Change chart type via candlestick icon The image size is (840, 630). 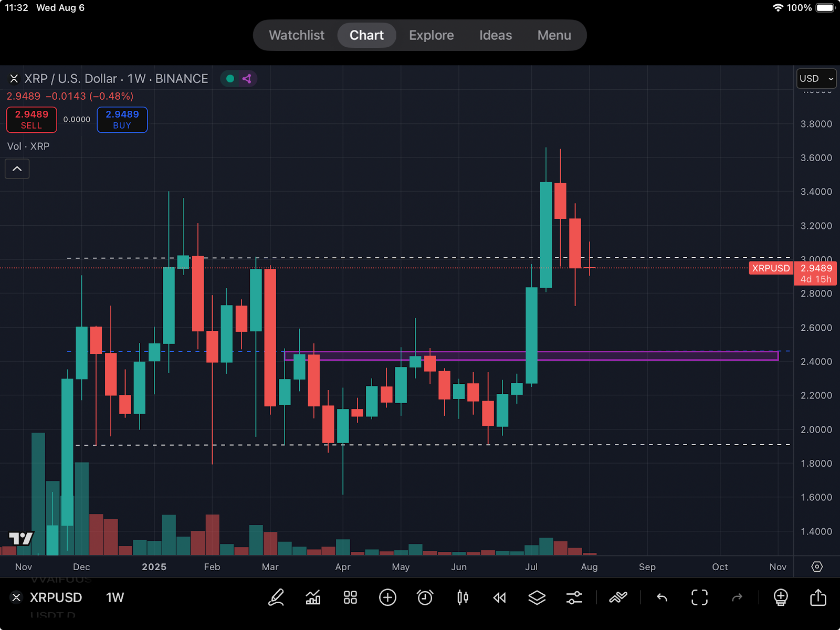(463, 597)
